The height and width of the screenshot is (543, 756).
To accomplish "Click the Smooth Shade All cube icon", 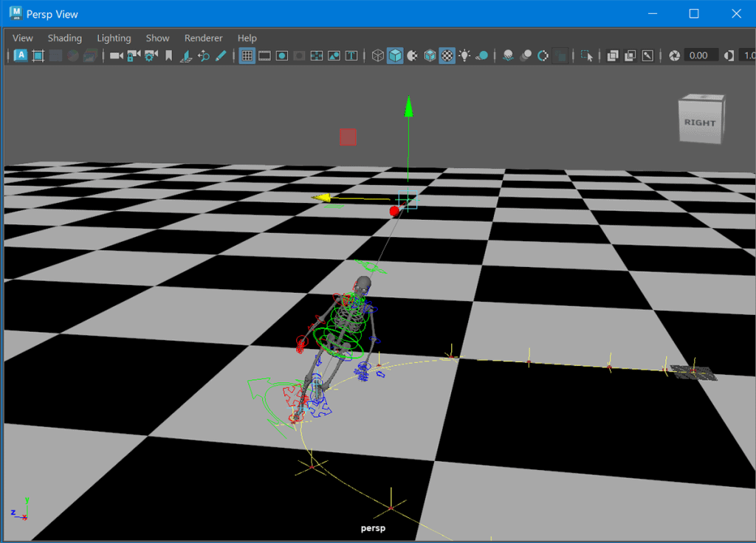I will point(396,55).
